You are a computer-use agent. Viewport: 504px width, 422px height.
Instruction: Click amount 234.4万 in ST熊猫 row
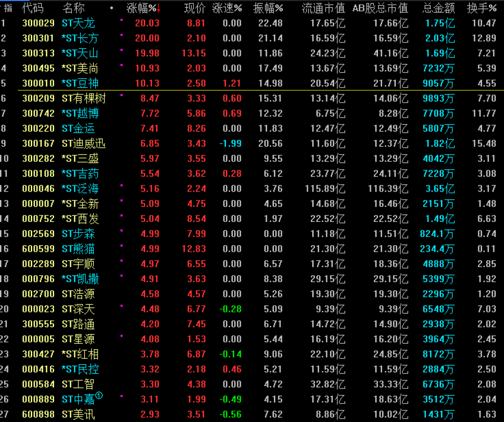point(437,249)
